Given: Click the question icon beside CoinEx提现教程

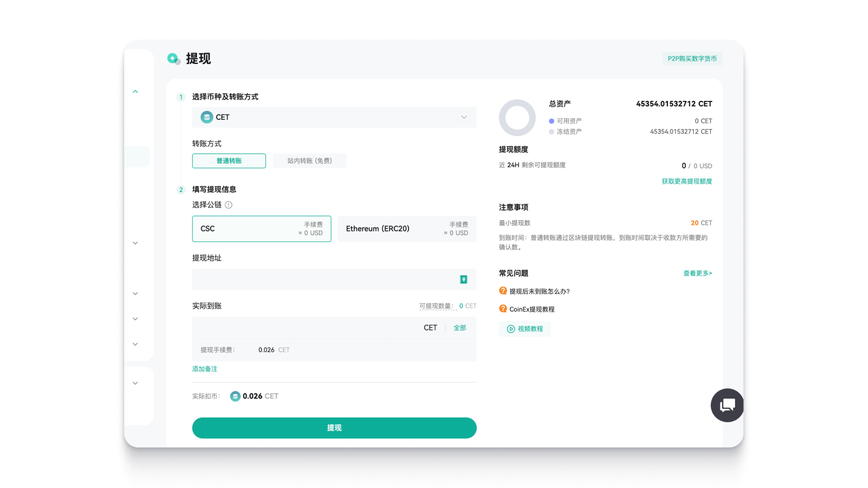Looking at the screenshot, I should coord(503,309).
